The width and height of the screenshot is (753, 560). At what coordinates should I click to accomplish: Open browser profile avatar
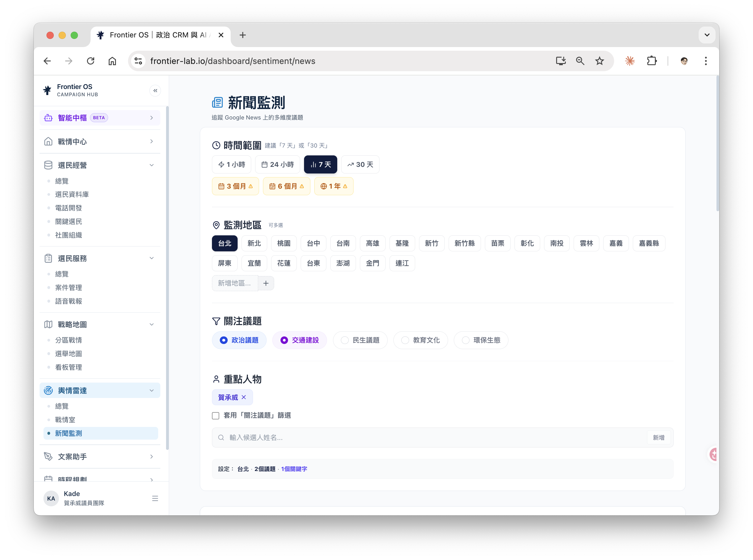pos(684,61)
